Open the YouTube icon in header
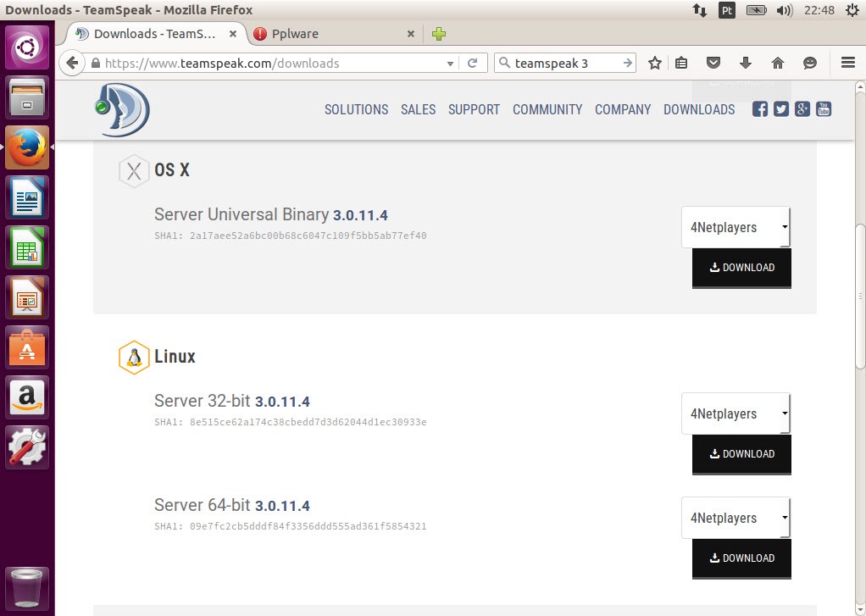Viewport: 866px width, 616px height. point(823,109)
